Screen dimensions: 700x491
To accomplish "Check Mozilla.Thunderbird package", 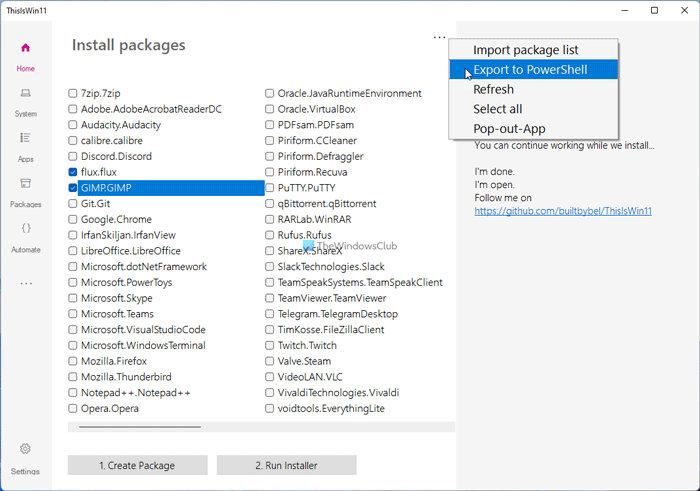I will point(73,377).
